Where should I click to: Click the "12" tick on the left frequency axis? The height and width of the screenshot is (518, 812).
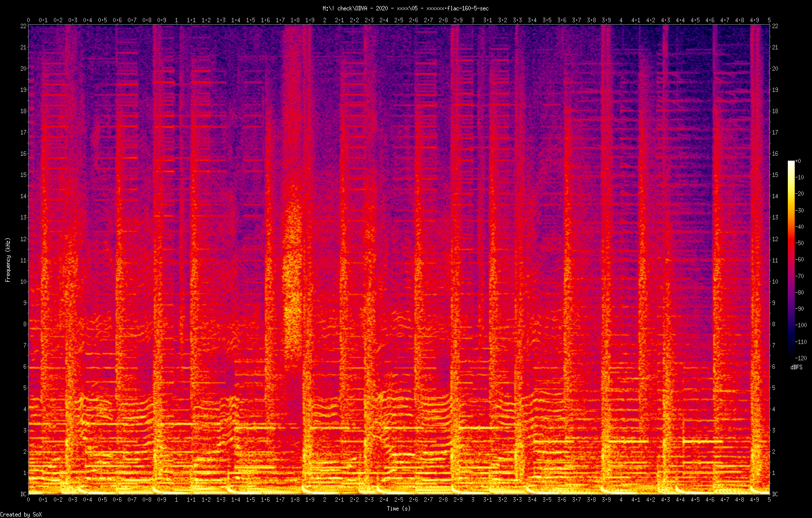[x=23, y=239]
